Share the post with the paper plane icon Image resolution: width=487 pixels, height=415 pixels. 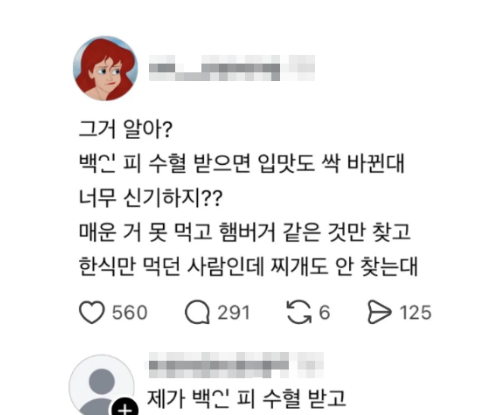(379, 312)
